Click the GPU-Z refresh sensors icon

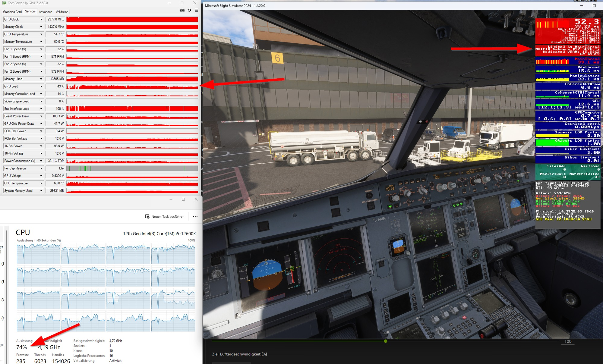pos(189,10)
